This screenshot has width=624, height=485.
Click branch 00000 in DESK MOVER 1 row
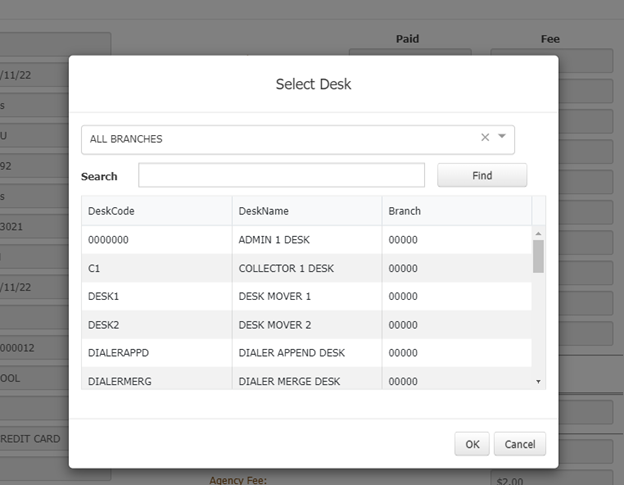click(457, 296)
